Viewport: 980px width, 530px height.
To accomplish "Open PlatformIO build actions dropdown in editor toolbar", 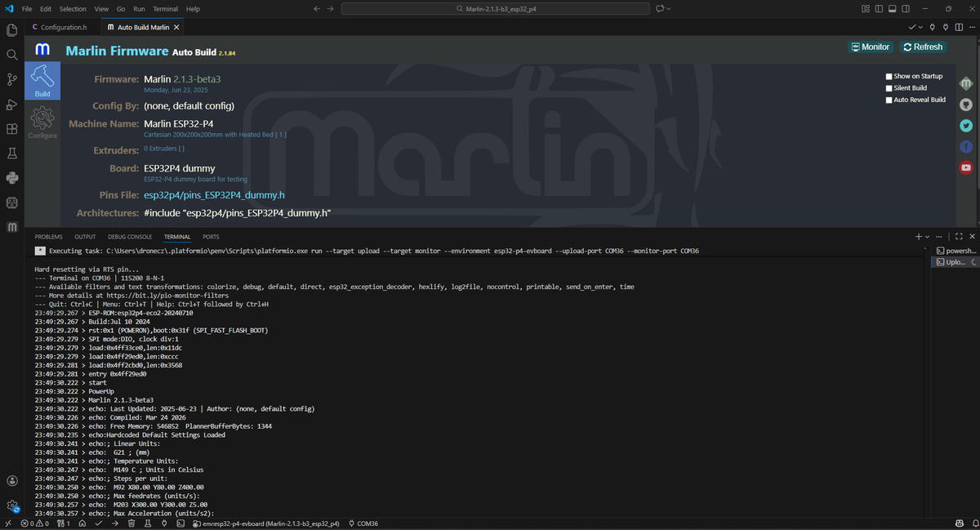I will [921, 27].
